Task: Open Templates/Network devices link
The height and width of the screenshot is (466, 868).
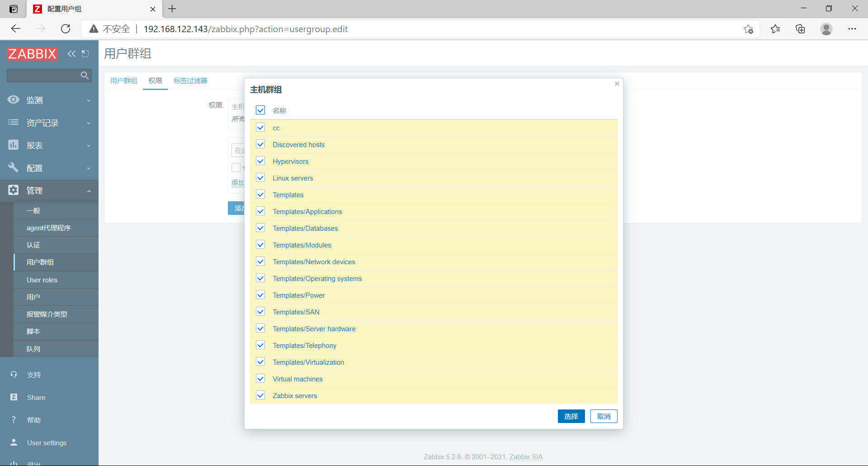Action: (x=314, y=262)
